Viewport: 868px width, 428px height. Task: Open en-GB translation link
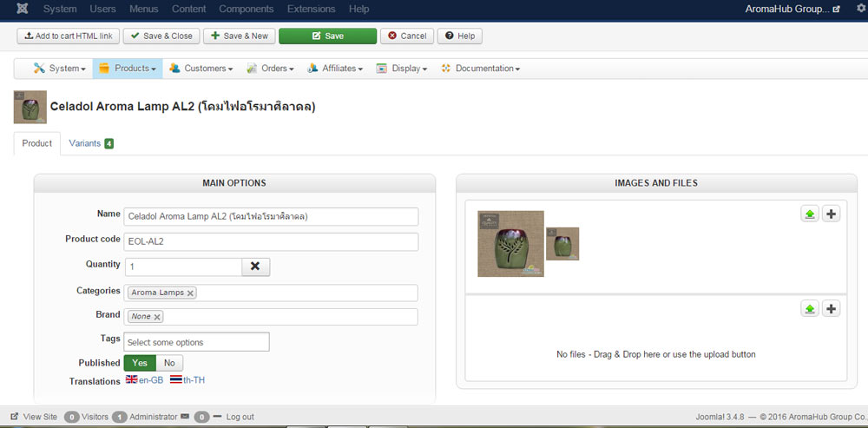pyautogui.click(x=151, y=380)
